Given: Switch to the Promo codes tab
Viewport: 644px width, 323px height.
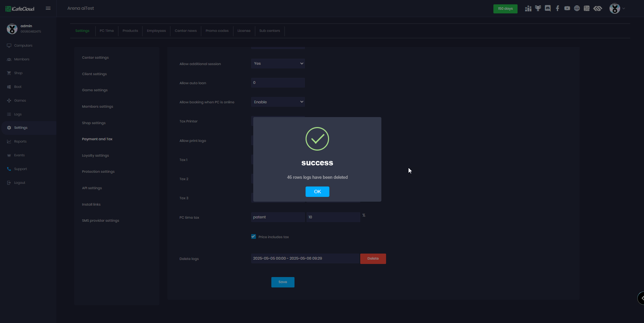Looking at the screenshot, I should [217, 31].
